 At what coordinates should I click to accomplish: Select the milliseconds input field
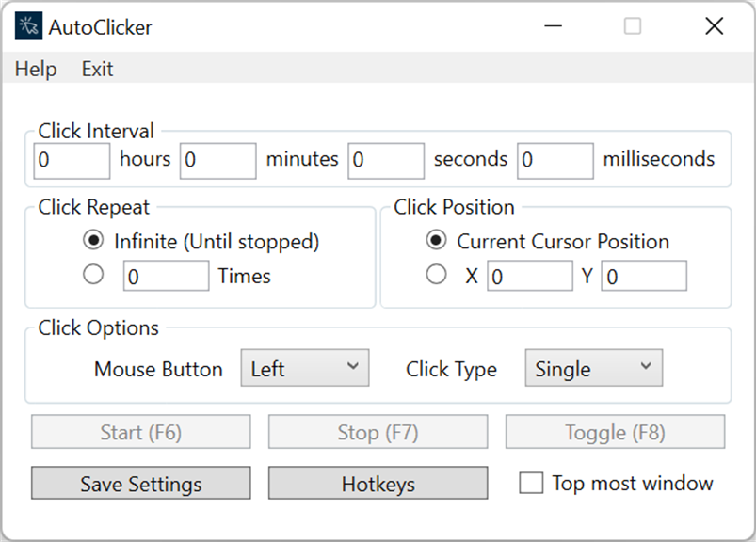point(555,160)
